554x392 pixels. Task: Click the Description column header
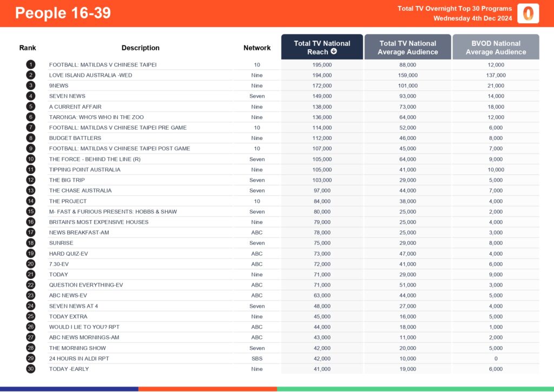coord(141,48)
